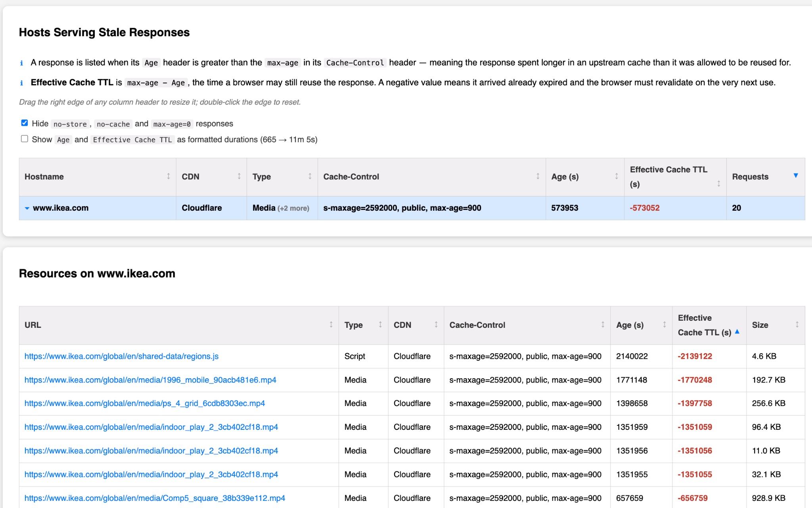
Task: Click the Age (s) sort icon in resources table
Action: 665,325
